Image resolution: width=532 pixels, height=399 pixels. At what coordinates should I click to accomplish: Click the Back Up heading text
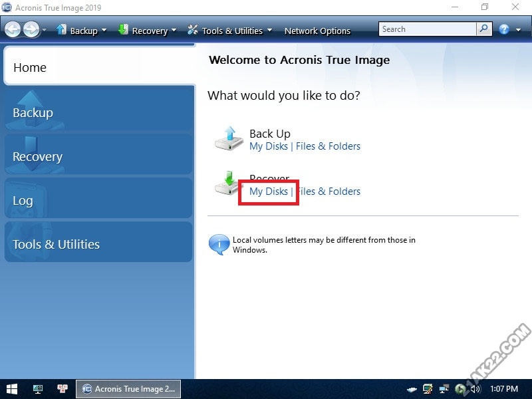tap(270, 134)
